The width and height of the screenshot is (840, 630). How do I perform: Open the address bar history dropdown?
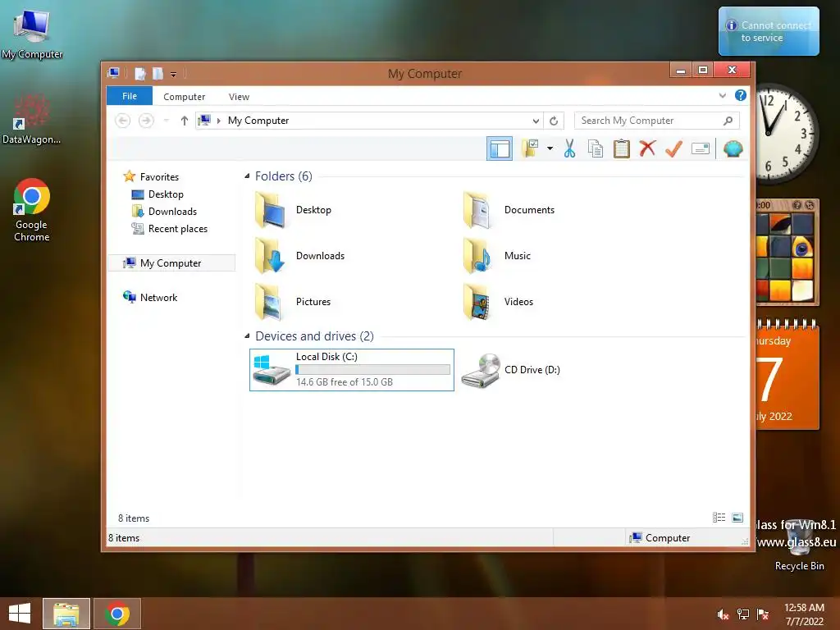click(536, 121)
